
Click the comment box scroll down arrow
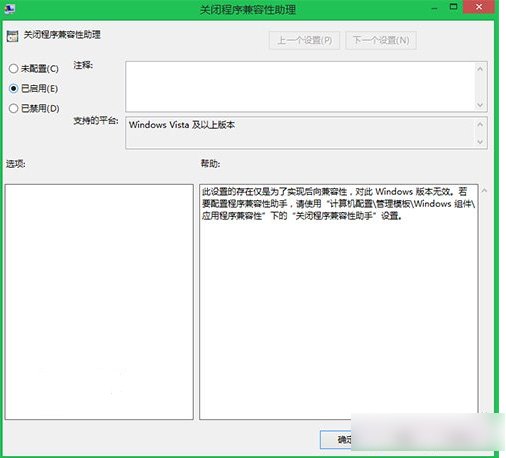(480, 105)
